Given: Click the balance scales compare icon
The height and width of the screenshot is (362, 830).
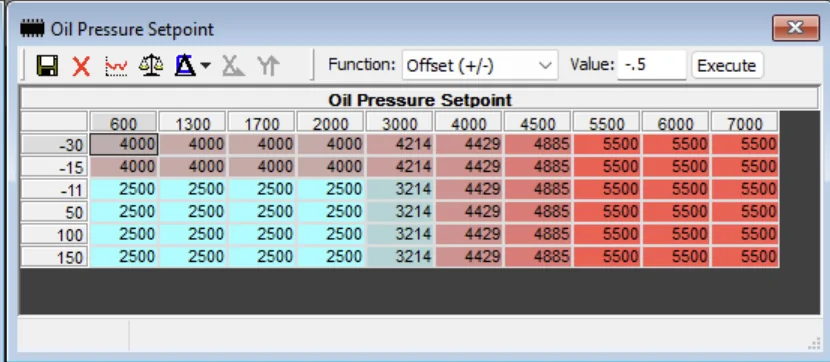Looking at the screenshot, I should click(x=151, y=66).
